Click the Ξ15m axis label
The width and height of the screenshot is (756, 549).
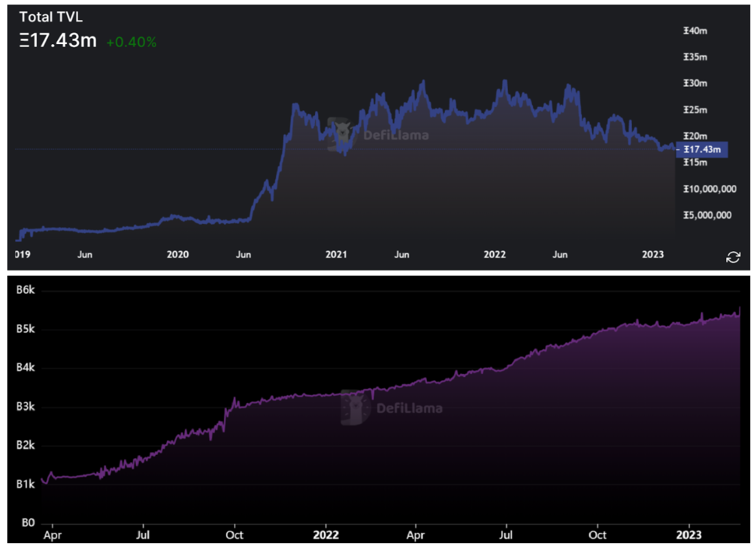pos(695,163)
